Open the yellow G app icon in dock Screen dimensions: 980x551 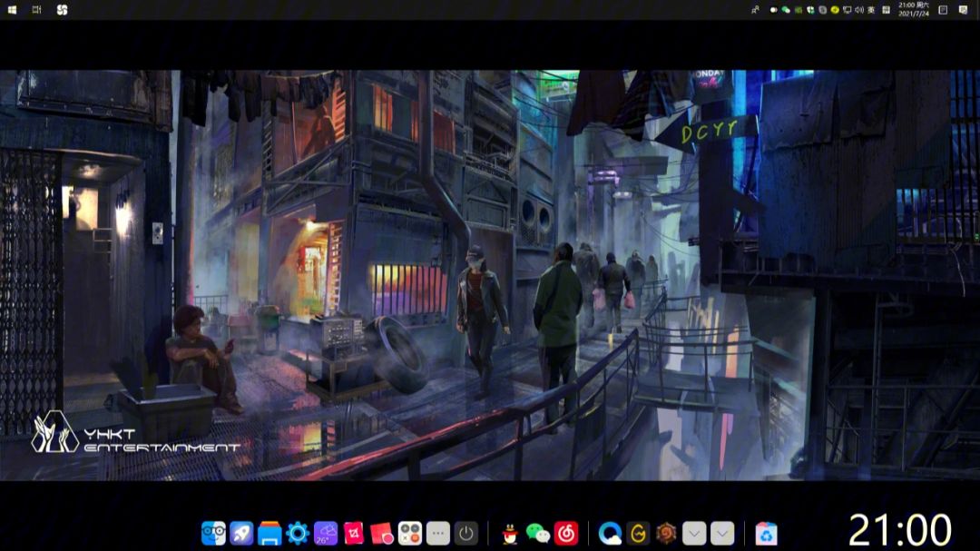(x=638, y=534)
